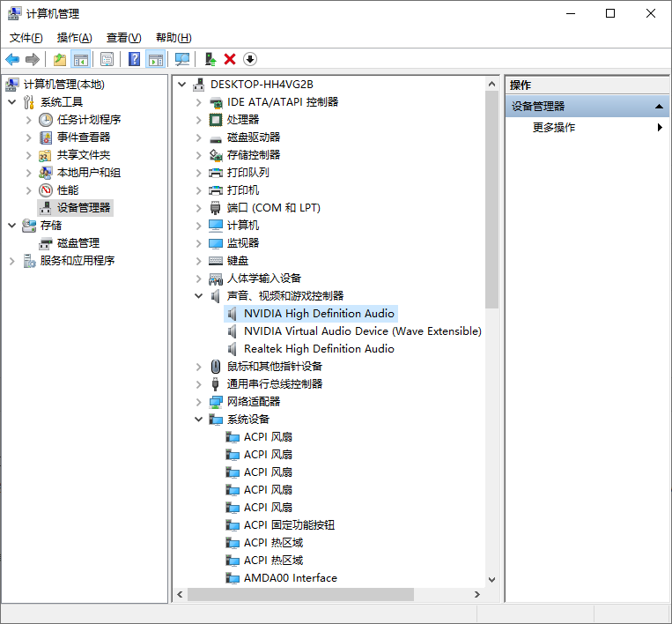Select NVIDIA Virtual Audio Device (Wave Extensible)
The height and width of the screenshot is (624, 672).
[363, 331]
